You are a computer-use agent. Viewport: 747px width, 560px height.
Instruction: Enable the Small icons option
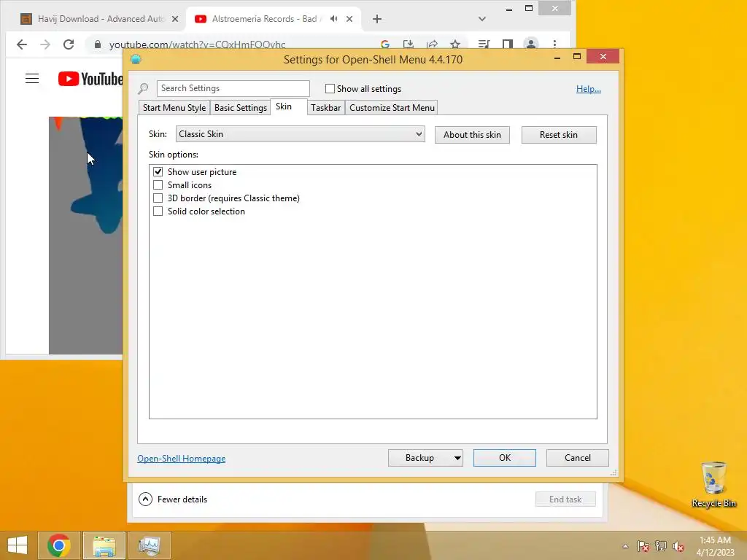click(158, 184)
